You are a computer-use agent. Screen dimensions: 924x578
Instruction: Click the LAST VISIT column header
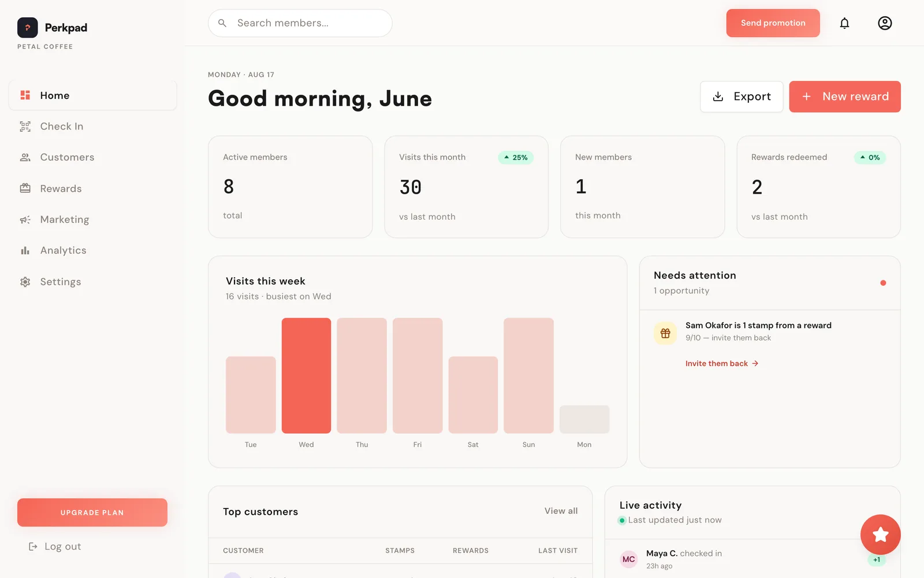pos(558,551)
